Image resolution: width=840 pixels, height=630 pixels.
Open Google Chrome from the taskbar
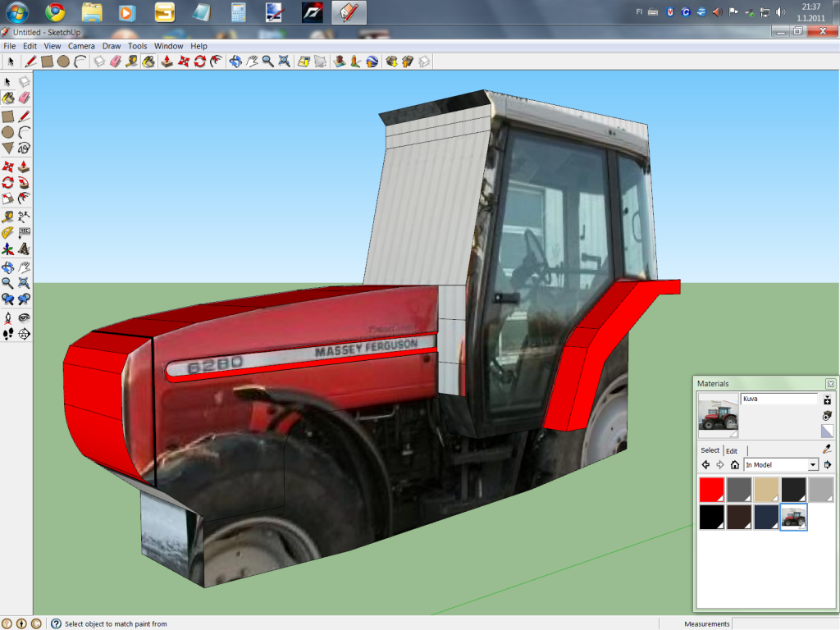click(55, 11)
